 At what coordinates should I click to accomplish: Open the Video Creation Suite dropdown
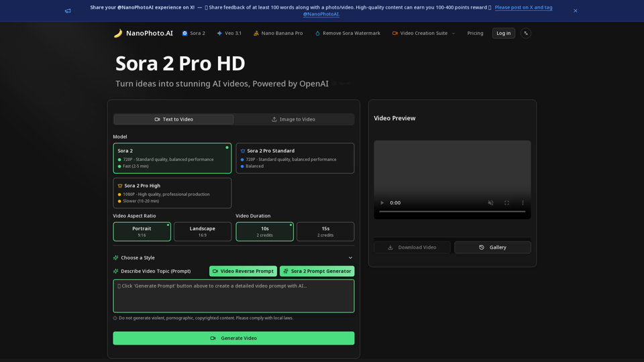click(423, 34)
